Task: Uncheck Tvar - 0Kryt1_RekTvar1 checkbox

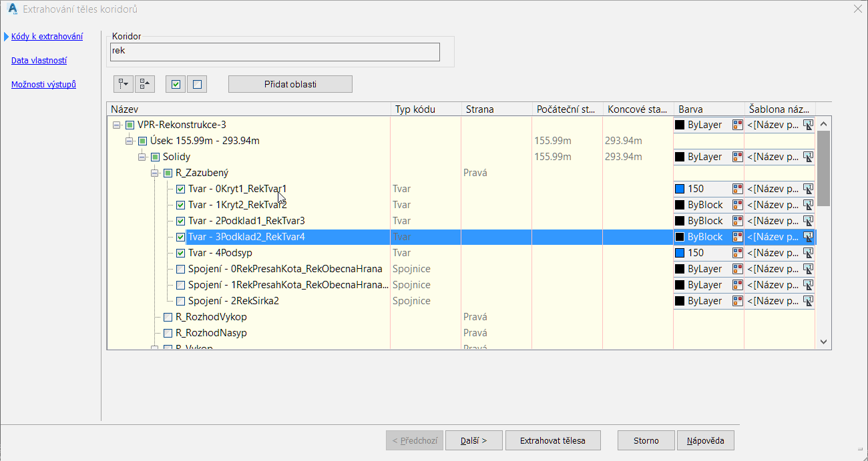Action: (x=180, y=189)
